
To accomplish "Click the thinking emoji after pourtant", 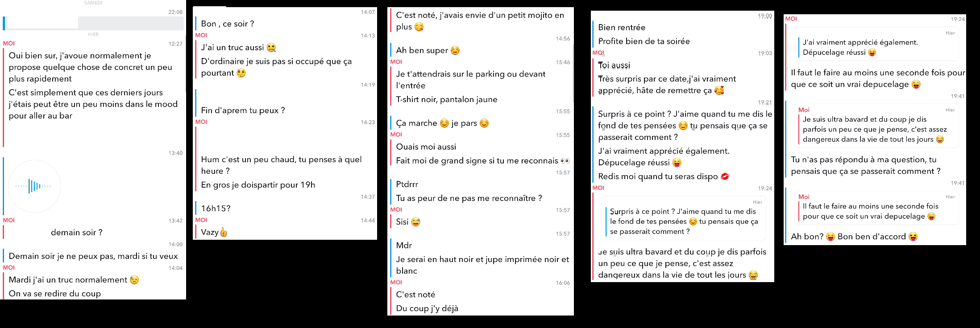I will (x=241, y=73).
